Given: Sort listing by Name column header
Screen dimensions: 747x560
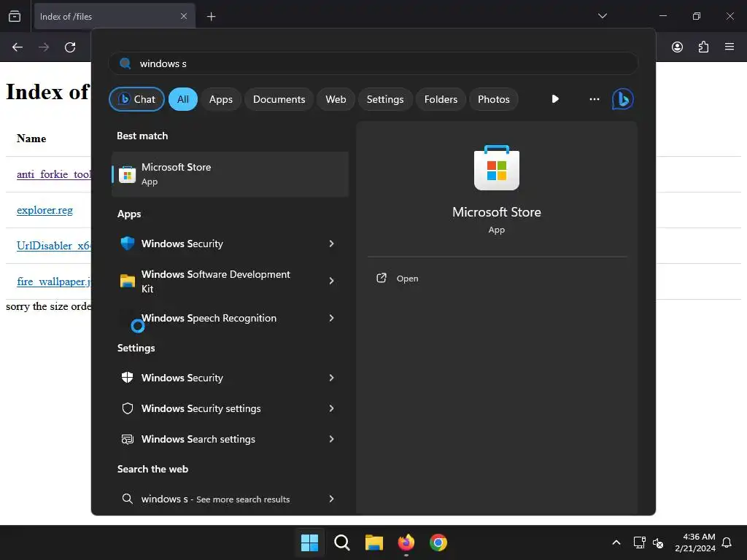Looking at the screenshot, I should pyautogui.click(x=31, y=139).
